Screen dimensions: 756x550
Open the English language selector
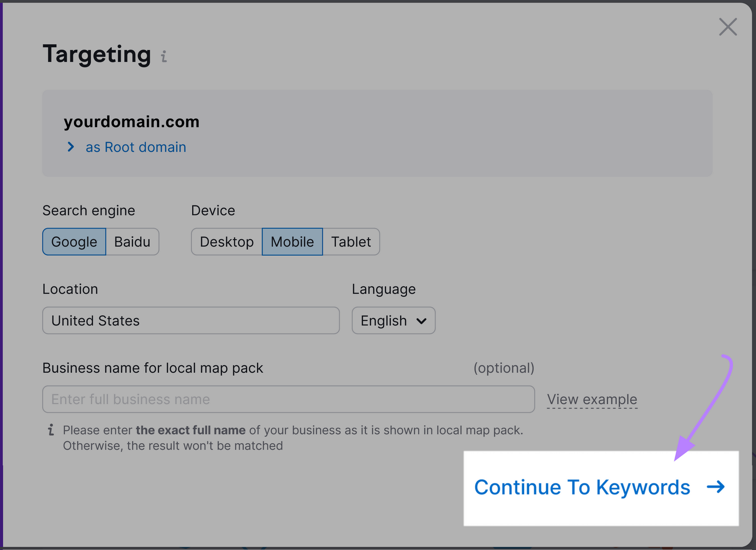click(x=393, y=321)
